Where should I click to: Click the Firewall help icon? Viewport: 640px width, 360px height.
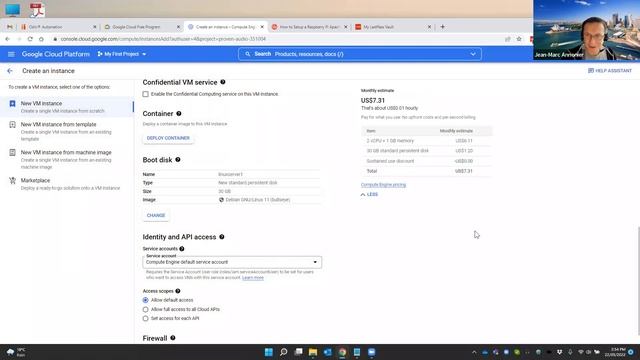click(x=173, y=338)
